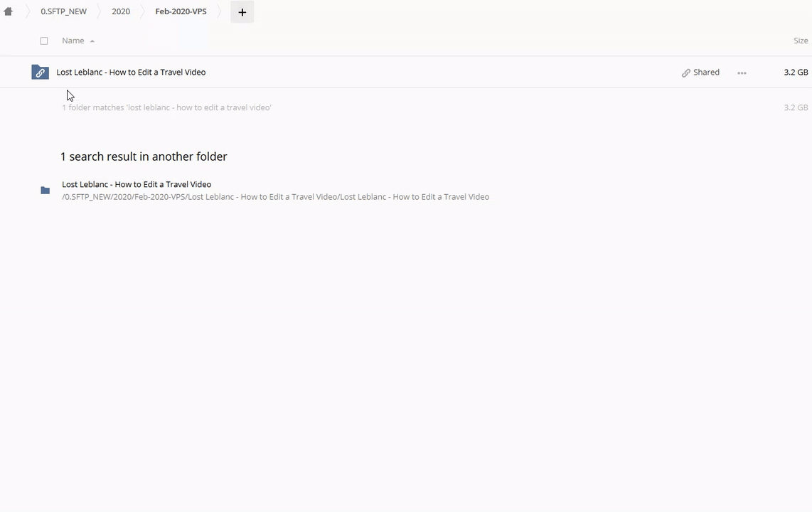Click the greyed 3.2 GB total in summary row

(796, 107)
